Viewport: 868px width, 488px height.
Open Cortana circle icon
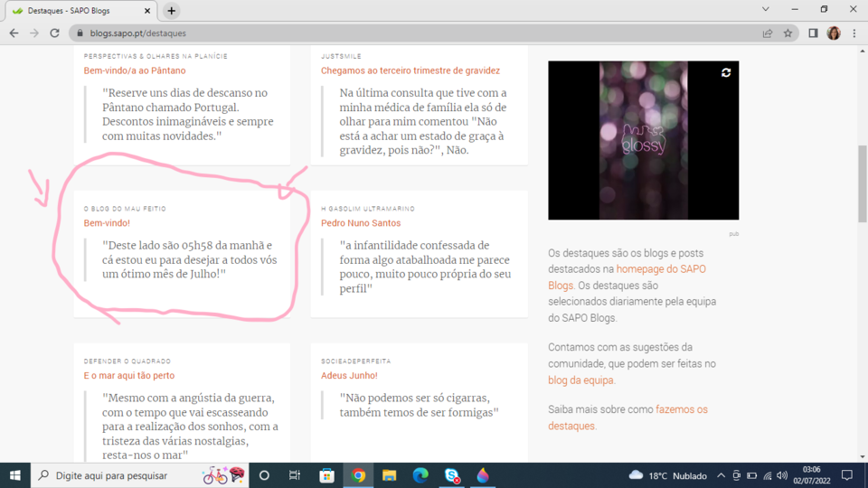pos(264,475)
